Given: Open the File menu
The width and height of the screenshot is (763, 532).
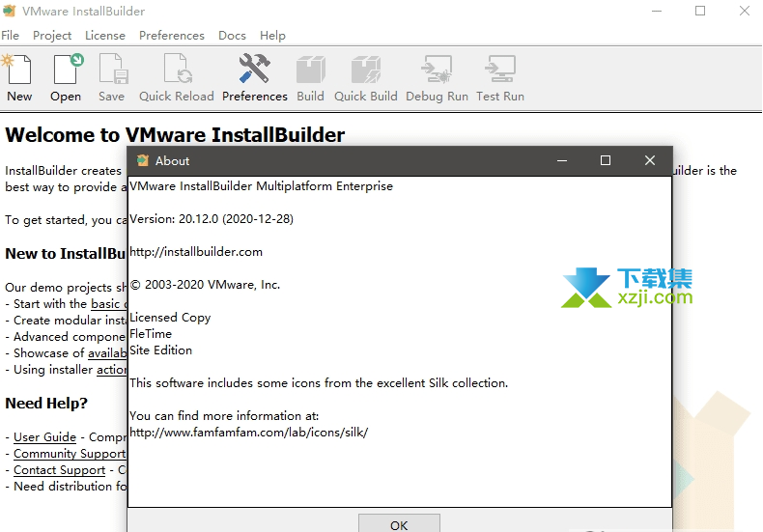Looking at the screenshot, I should click(10, 36).
